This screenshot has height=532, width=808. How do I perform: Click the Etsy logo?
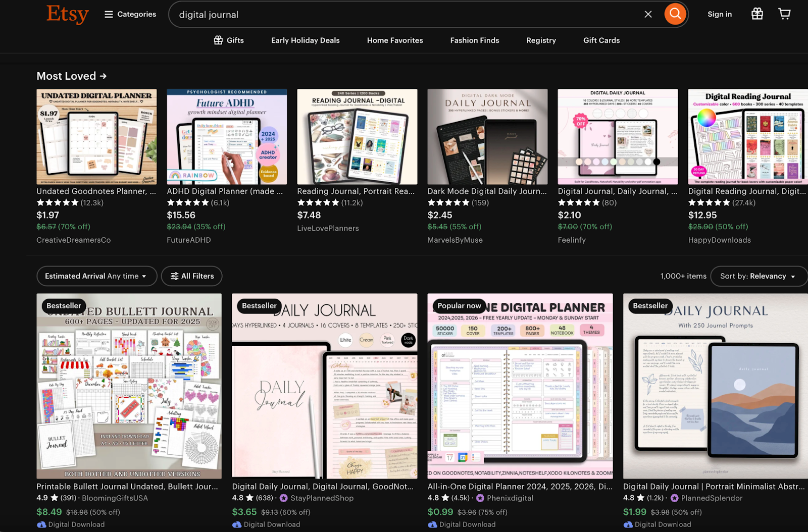tap(67, 14)
